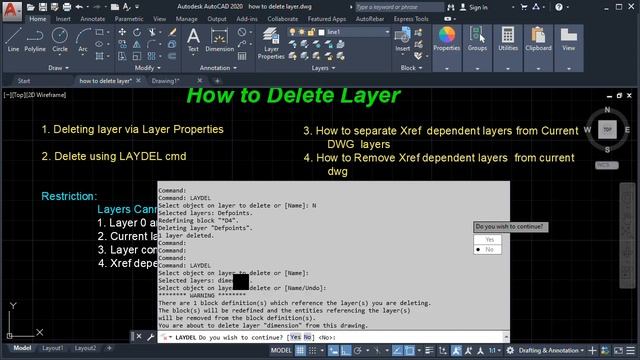
Task: Click the Yes option in command line
Action: click(x=295, y=337)
